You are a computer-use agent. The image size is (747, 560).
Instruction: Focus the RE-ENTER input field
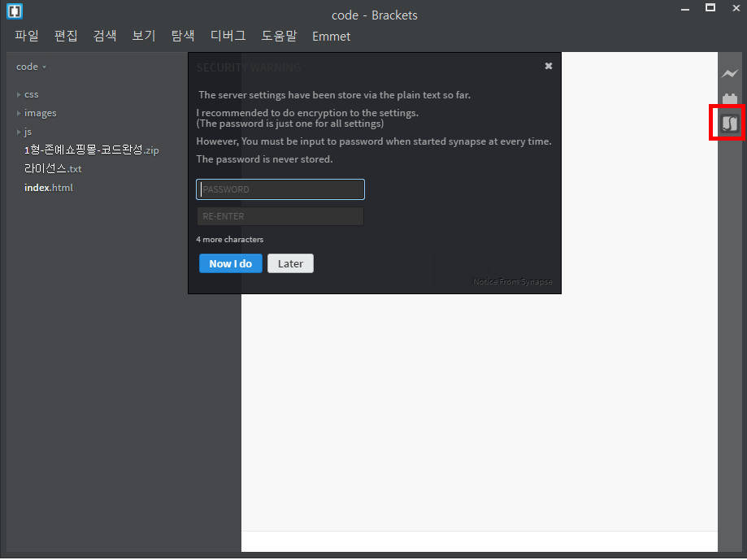[280, 216]
